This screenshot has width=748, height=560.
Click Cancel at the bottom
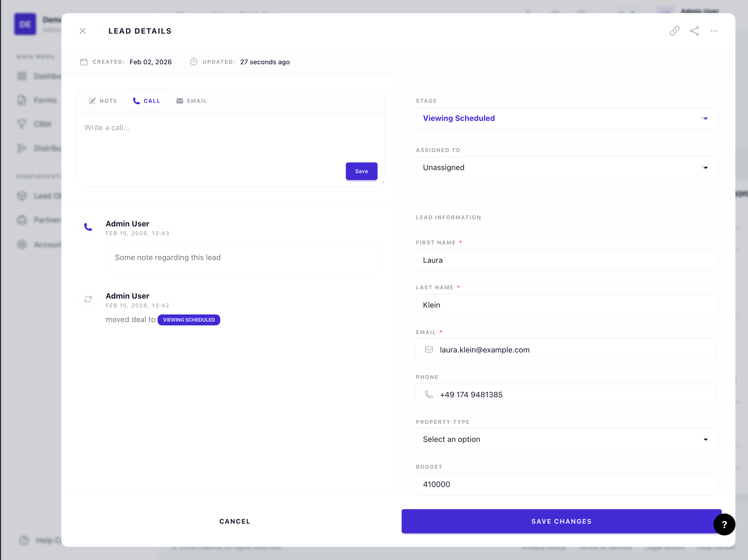[x=235, y=521]
